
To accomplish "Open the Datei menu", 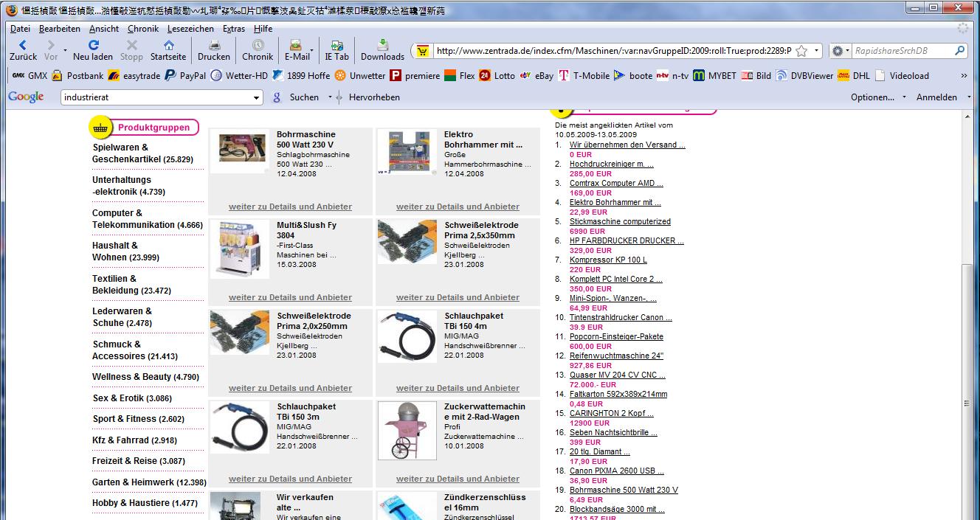I will 20,29.
